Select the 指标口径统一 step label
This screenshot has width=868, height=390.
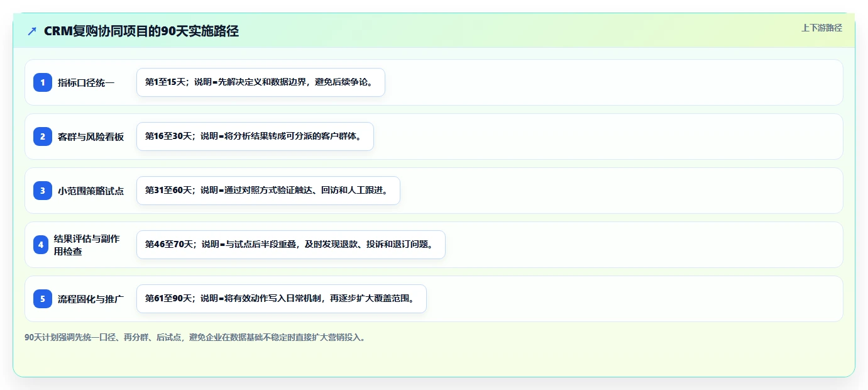click(x=86, y=83)
